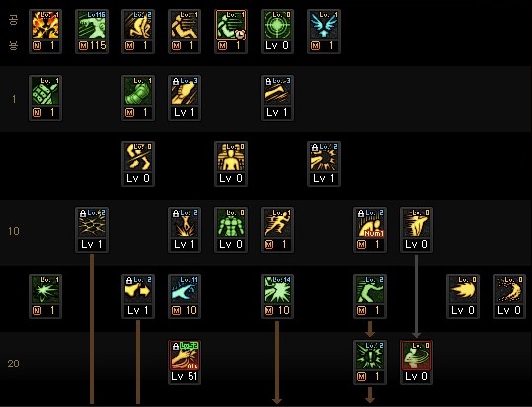Click the cyan hand skill level 10
This screenshot has height=407, width=532.
185,289
